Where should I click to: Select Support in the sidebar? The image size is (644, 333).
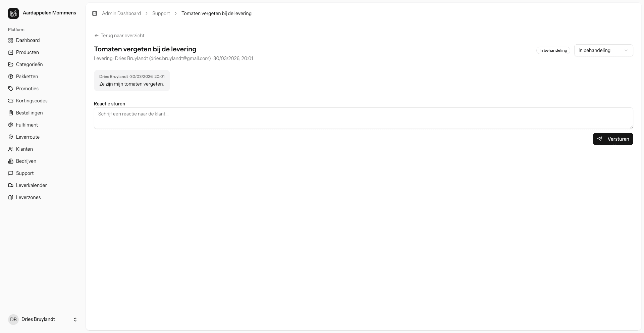(43, 173)
